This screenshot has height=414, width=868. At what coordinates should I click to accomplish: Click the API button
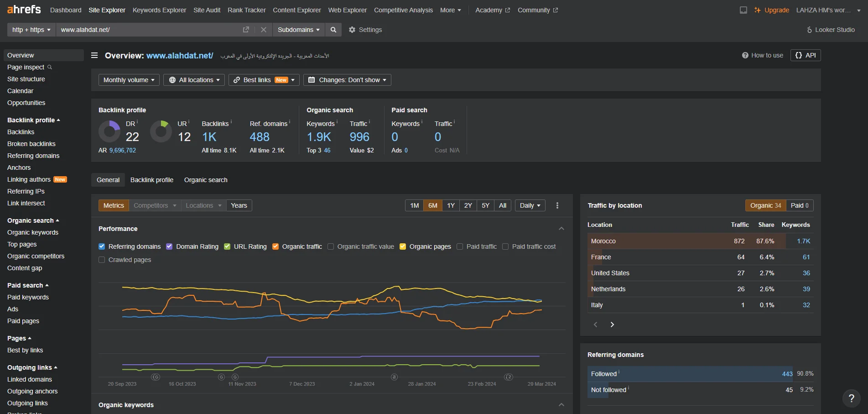[806, 55]
